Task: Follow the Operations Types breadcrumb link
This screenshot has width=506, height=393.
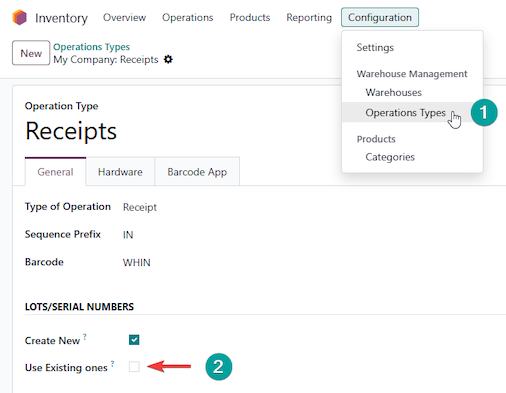Action: point(91,47)
